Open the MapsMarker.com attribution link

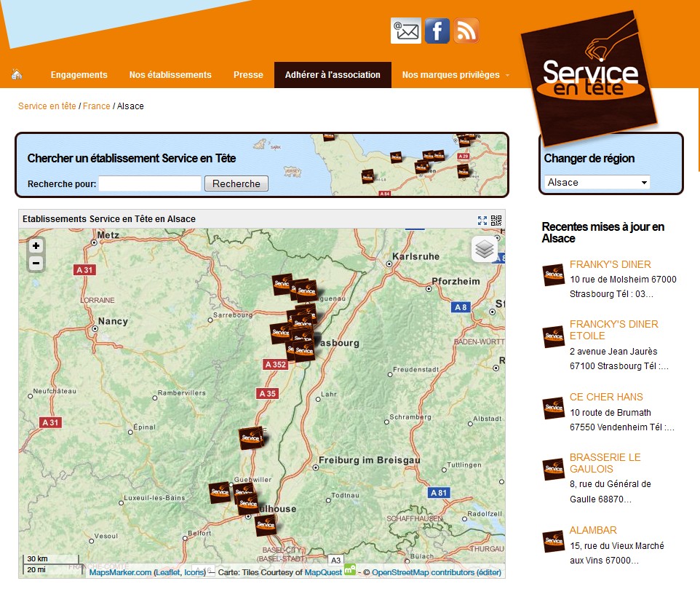(x=120, y=572)
